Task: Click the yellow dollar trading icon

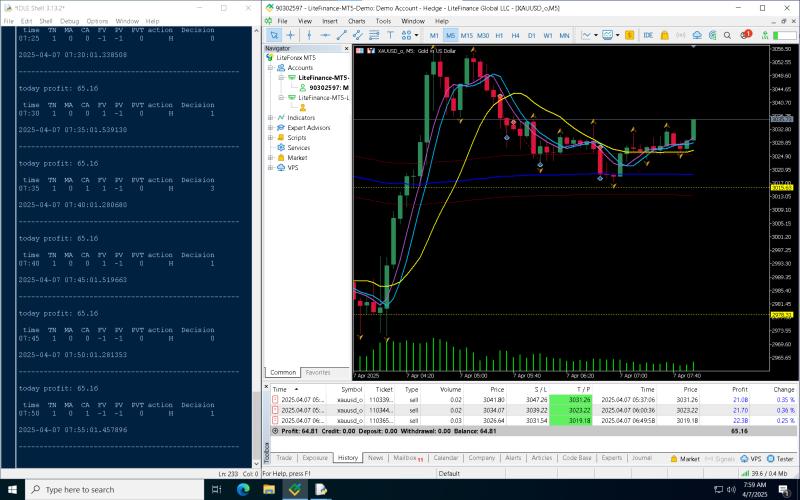Action: point(630,35)
